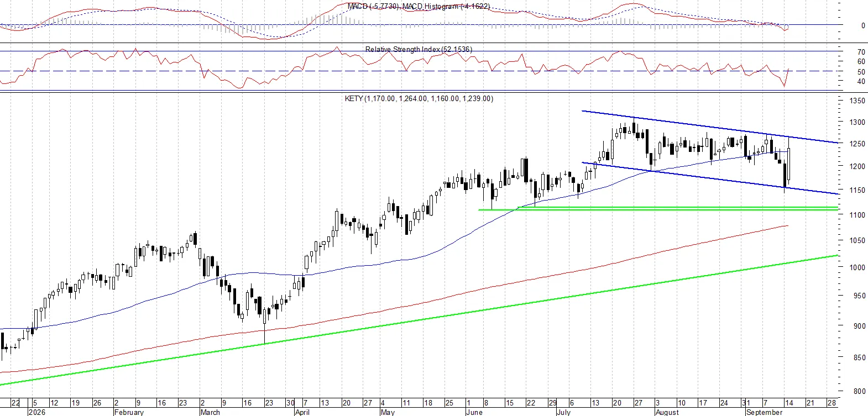Select the MACD zero axis label

pyautogui.click(x=863, y=25)
